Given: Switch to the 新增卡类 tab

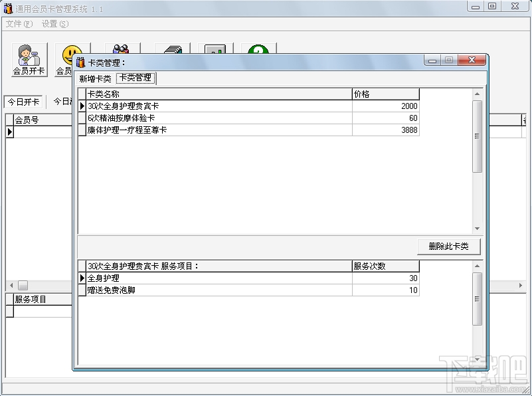Looking at the screenshot, I should (94, 78).
